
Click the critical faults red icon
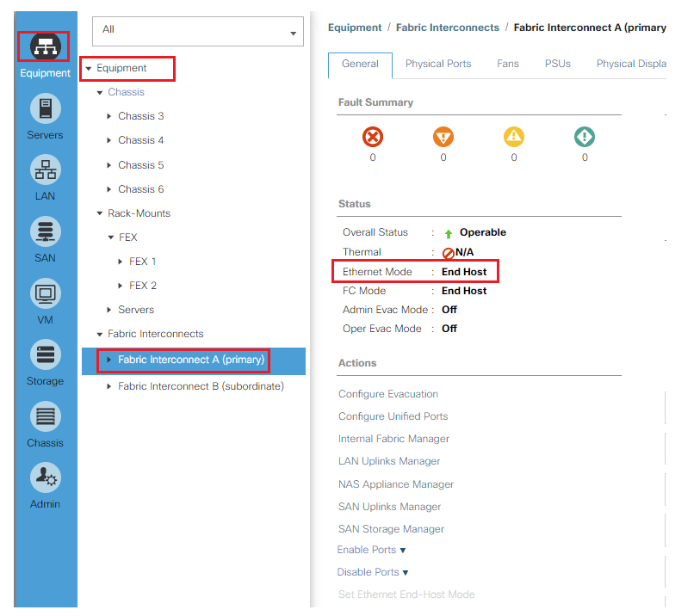373,137
